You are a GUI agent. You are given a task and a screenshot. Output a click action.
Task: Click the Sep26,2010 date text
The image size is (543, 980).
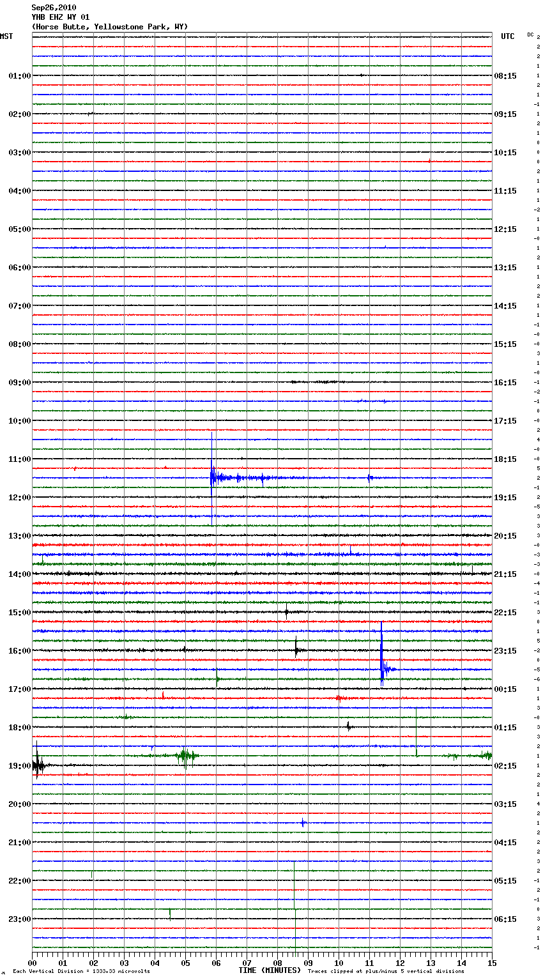click(54, 8)
